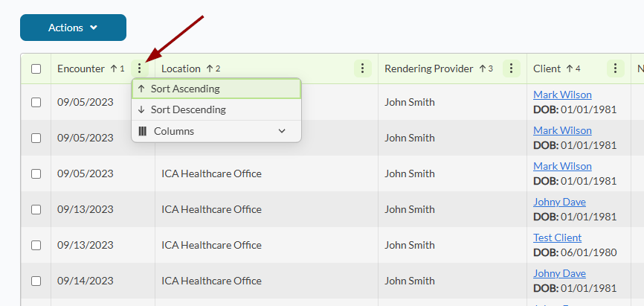Open the Location column three-dot menu

[362, 68]
